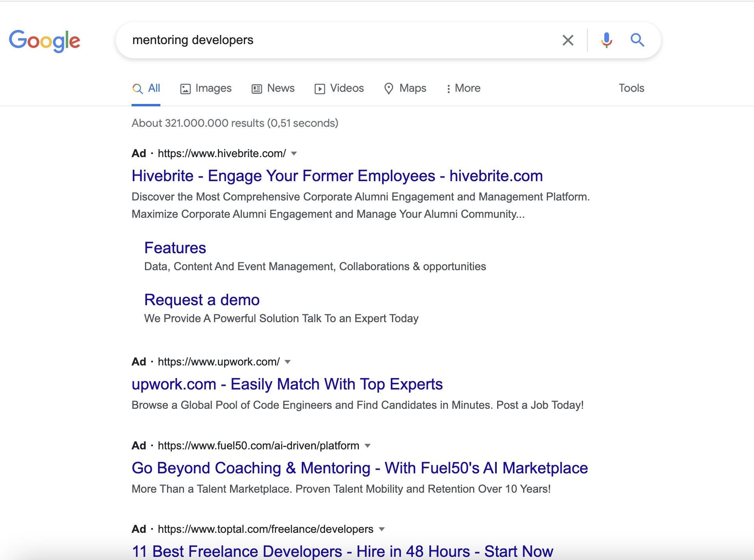Open the search Tools
The height and width of the screenshot is (560, 754).
point(631,88)
